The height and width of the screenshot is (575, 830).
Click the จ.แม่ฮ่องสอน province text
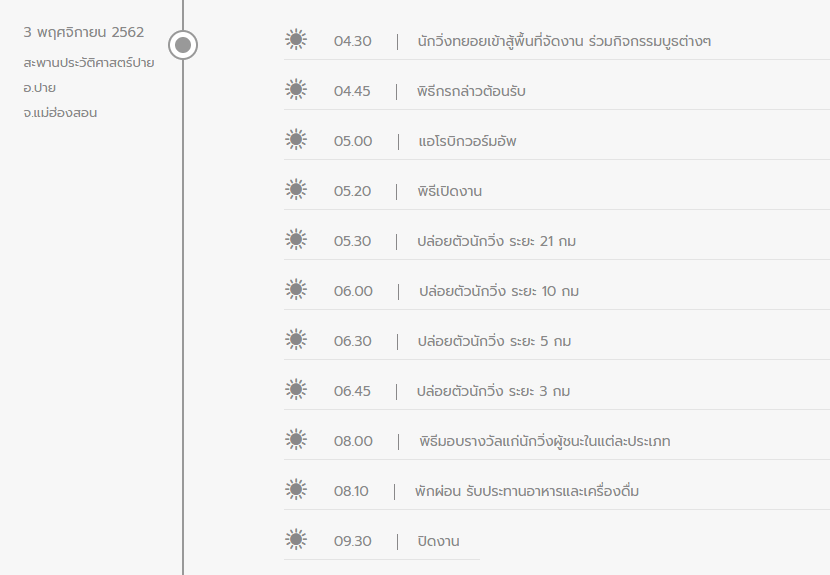[x=60, y=113]
